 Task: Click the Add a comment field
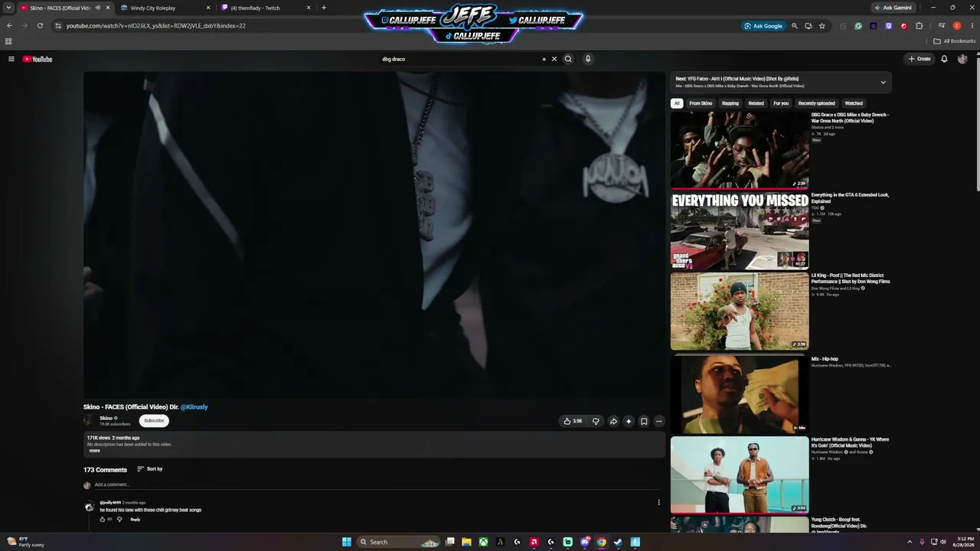376,484
